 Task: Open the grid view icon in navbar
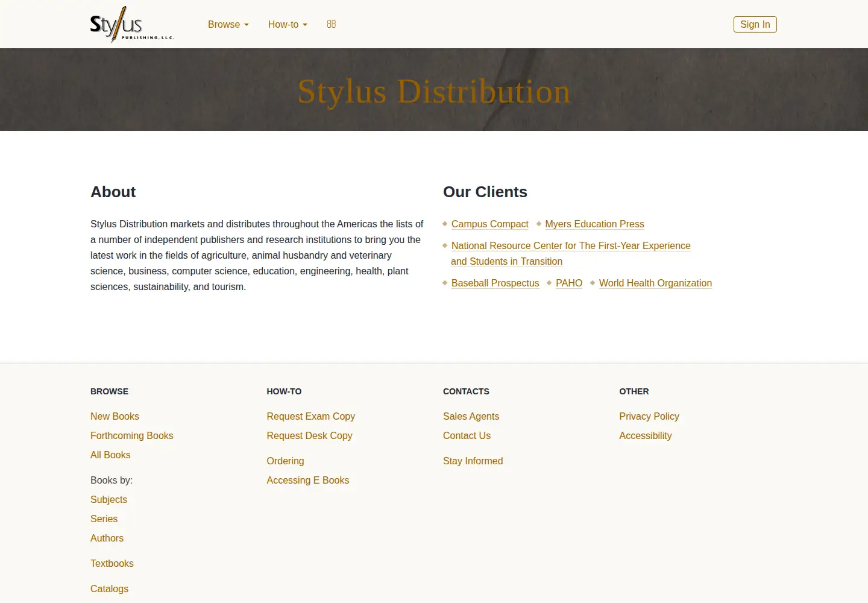tap(332, 24)
